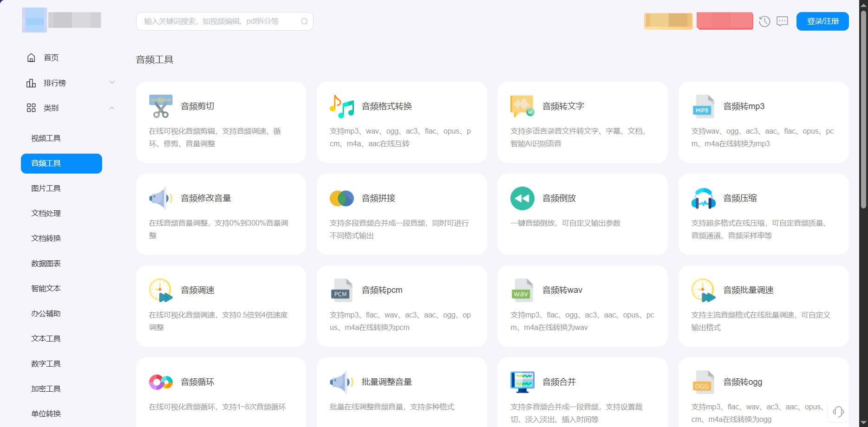868x427 pixels.
Task: Click the 音频合并 monitor icon
Action: 522,382
